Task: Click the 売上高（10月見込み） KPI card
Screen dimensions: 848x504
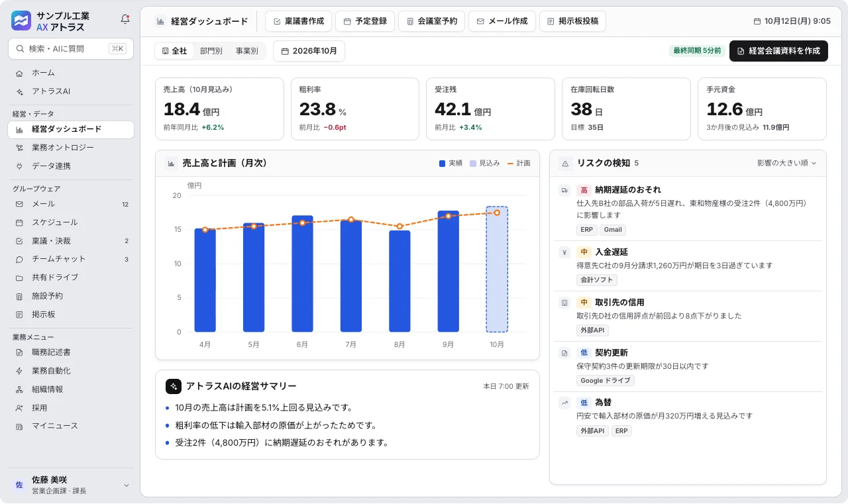Action: pyautogui.click(x=219, y=109)
